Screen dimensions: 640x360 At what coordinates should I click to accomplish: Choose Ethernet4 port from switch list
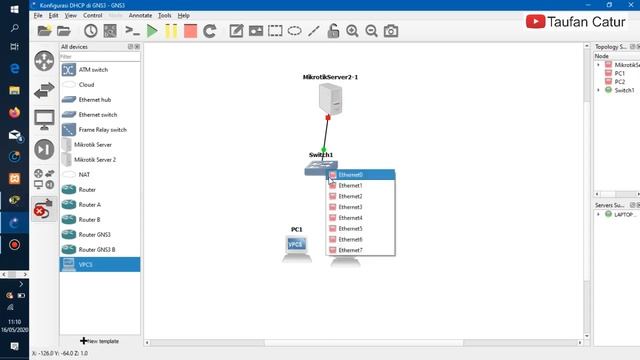[360, 218]
